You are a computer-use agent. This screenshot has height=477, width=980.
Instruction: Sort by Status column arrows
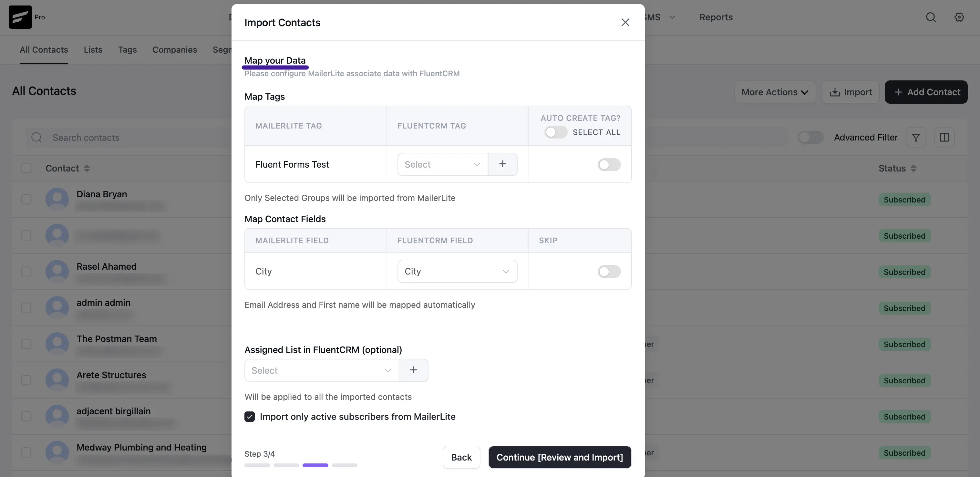(x=913, y=168)
